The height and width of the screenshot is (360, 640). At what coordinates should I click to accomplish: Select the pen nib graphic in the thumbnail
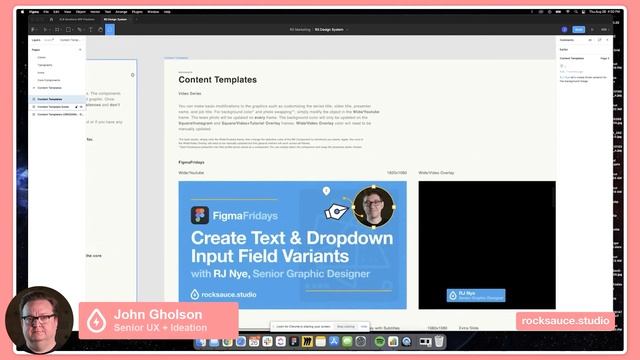tap(336, 212)
